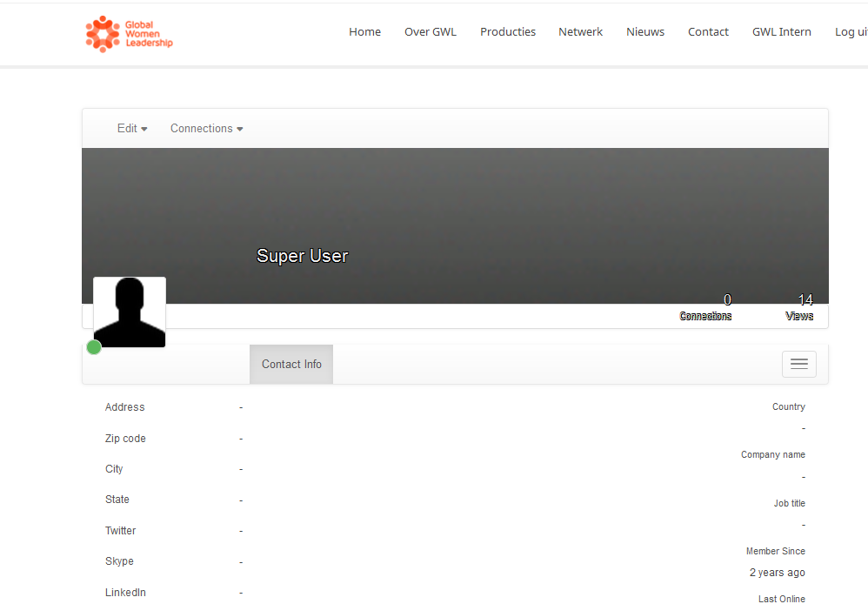Click the Global Women Leadership logo

[x=129, y=34]
